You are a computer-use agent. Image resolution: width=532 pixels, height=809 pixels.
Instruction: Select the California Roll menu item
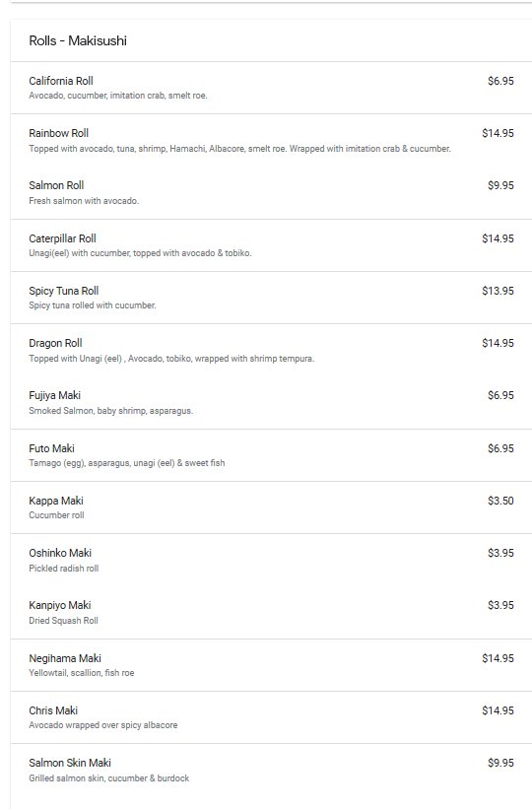click(271, 88)
